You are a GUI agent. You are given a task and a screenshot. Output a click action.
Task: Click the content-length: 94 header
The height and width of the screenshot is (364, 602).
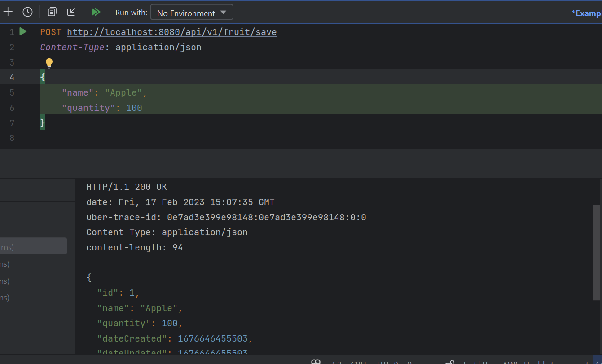click(135, 247)
